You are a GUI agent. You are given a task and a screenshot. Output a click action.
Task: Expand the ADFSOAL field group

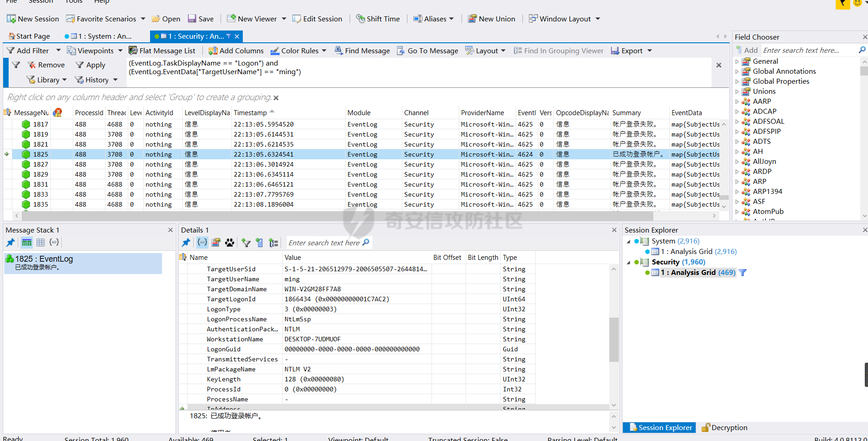(737, 122)
